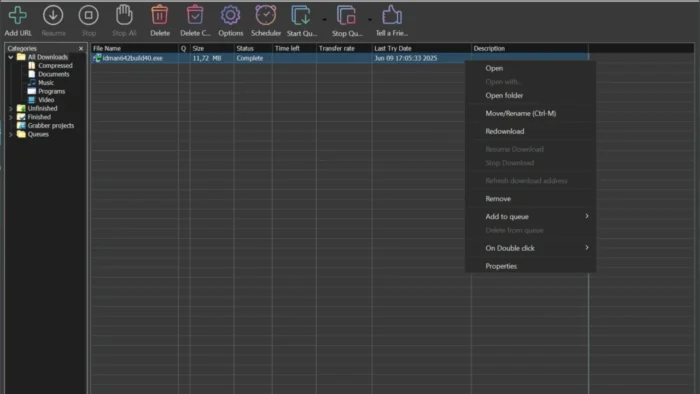Click the Stop icon in toolbar
This screenshot has height=394, width=700.
coord(88,16)
